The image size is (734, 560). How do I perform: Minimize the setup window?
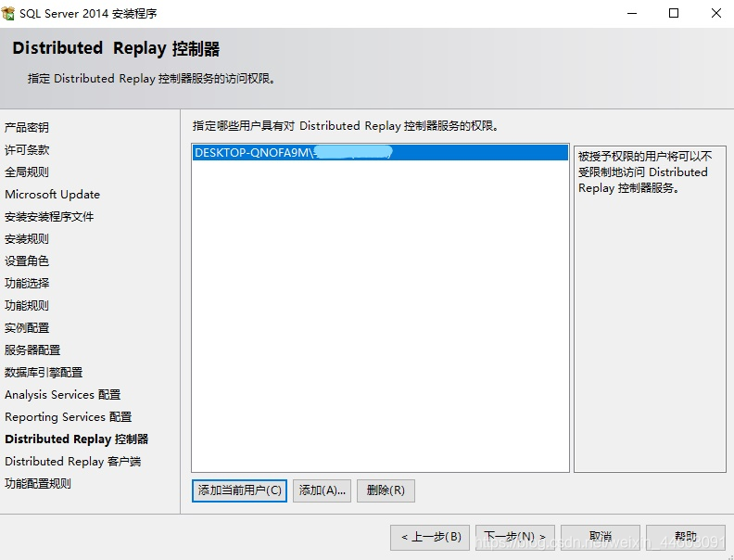click(x=632, y=13)
